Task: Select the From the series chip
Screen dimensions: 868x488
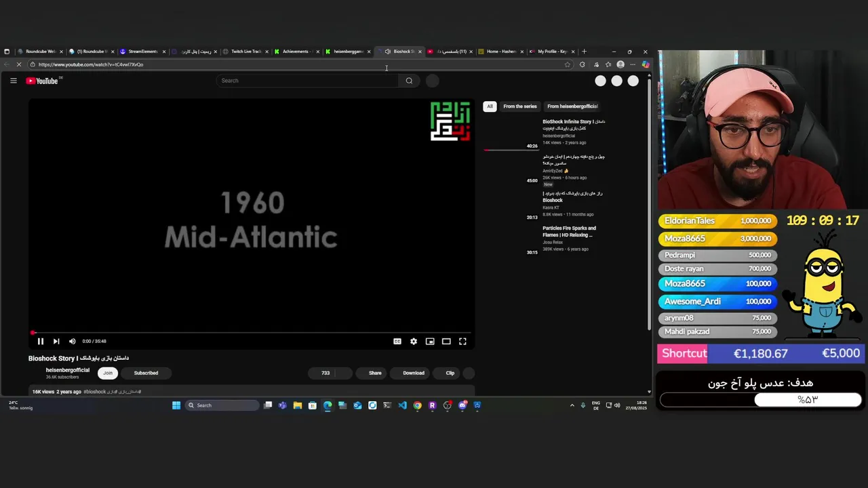Action: (x=520, y=106)
